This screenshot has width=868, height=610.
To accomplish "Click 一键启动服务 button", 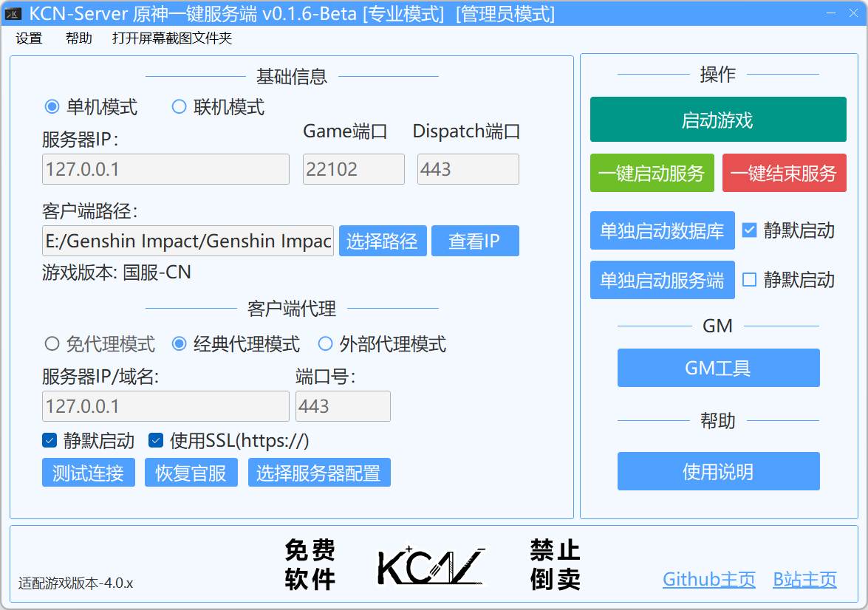I will click(x=652, y=174).
